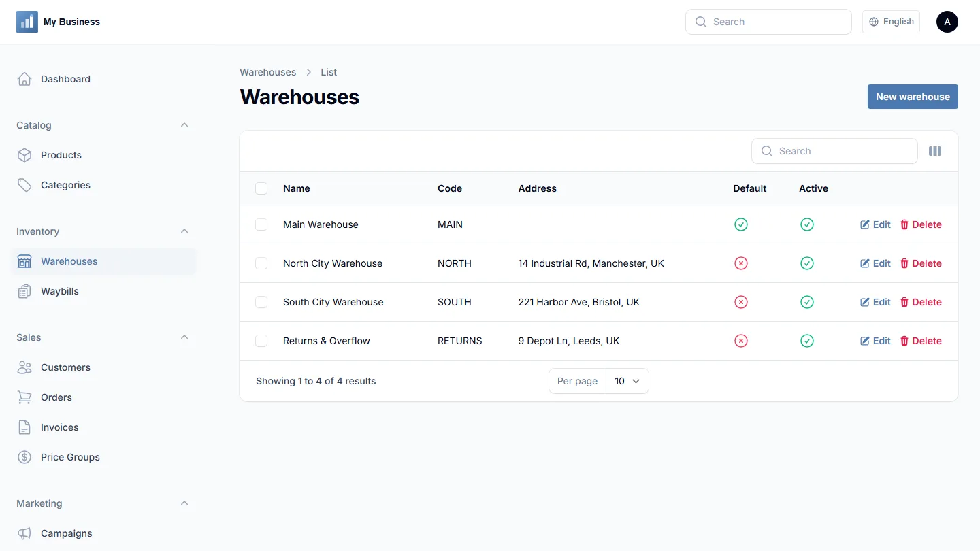Click the Price Groups dollar icon
980x551 pixels.
click(x=24, y=457)
